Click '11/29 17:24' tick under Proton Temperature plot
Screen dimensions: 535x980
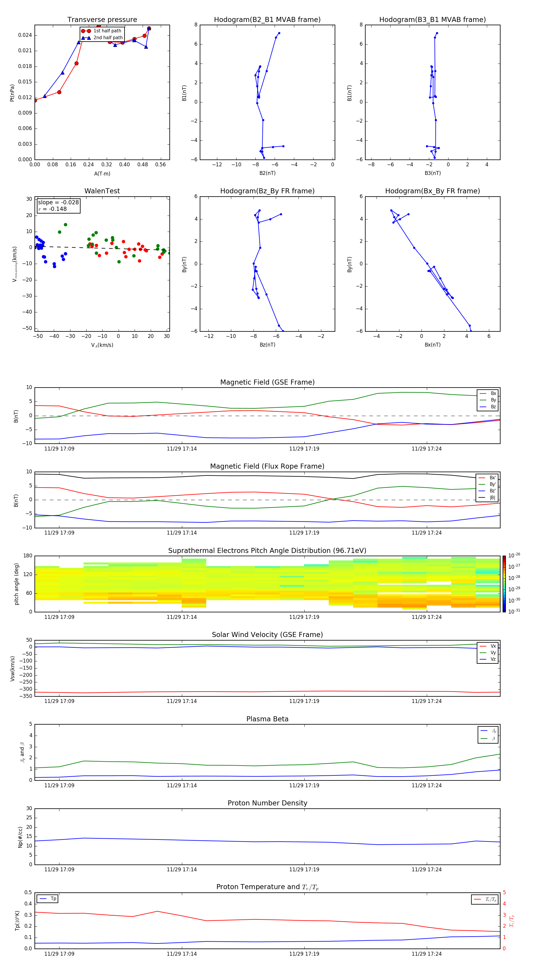427,954
